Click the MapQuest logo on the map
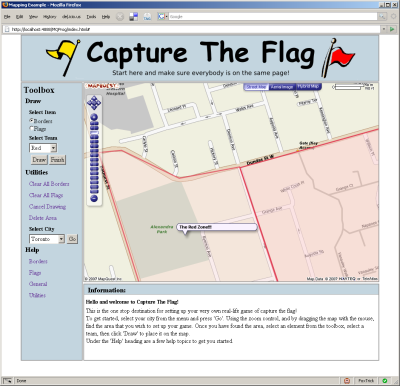The height and width of the screenshot is (386, 400). point(101,86)
